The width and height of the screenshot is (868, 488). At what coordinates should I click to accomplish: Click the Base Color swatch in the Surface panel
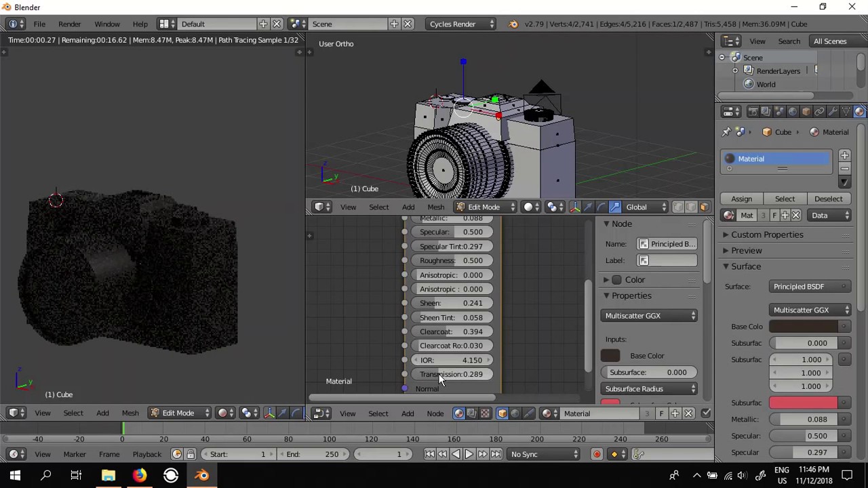(x=804, y=327)
